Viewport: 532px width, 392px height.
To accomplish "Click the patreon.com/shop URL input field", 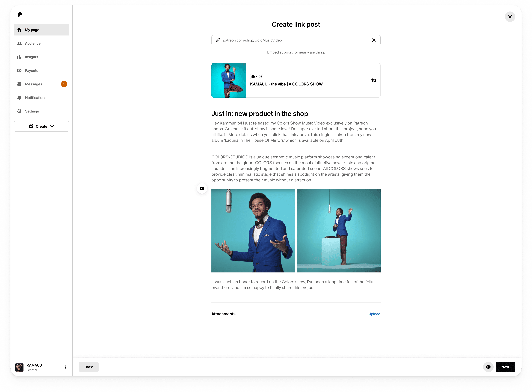I will (x=294, y=40).
